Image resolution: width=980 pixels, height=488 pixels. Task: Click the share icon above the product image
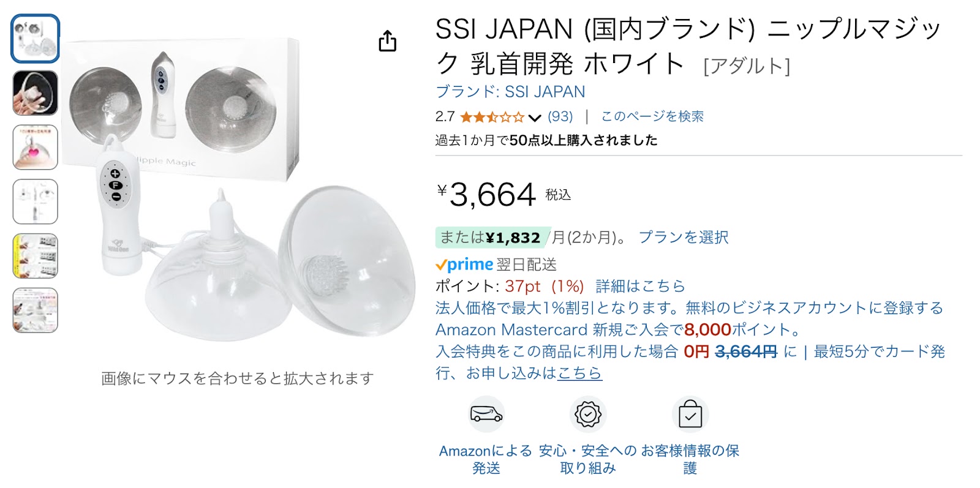(x=387, y=41)
